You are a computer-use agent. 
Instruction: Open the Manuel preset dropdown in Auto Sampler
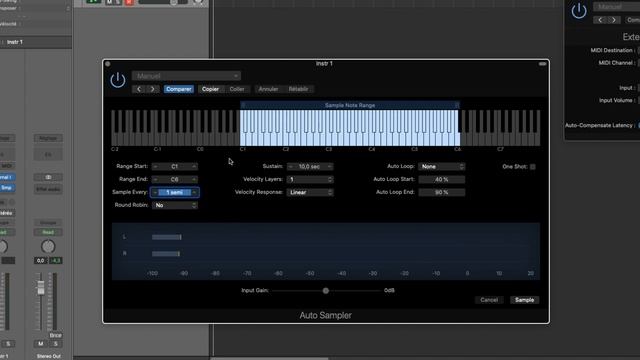coord(186,76)
